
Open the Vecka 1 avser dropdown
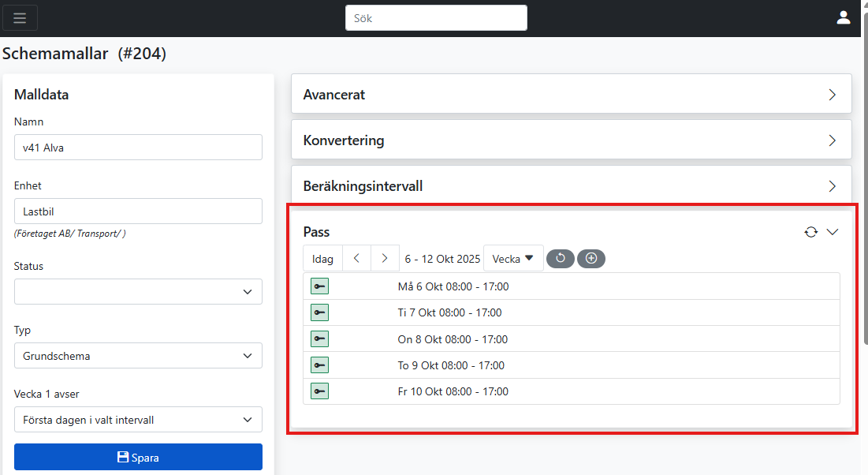tap(138, 420)
